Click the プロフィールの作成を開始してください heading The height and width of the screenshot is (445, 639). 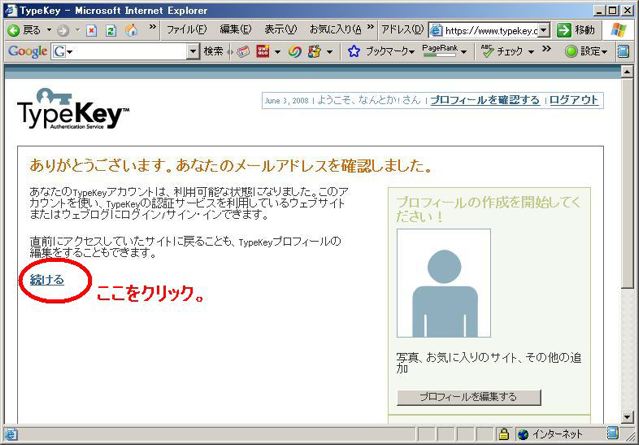(488, 209)
